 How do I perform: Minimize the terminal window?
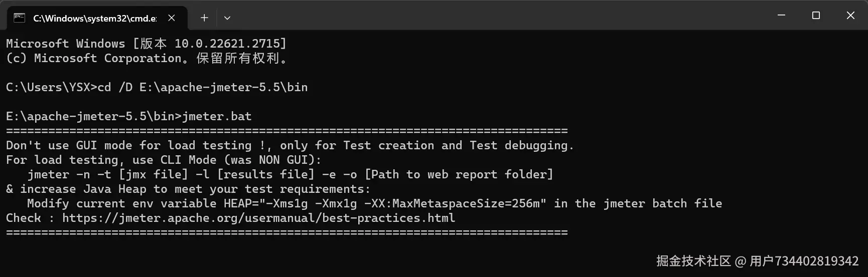781,16
